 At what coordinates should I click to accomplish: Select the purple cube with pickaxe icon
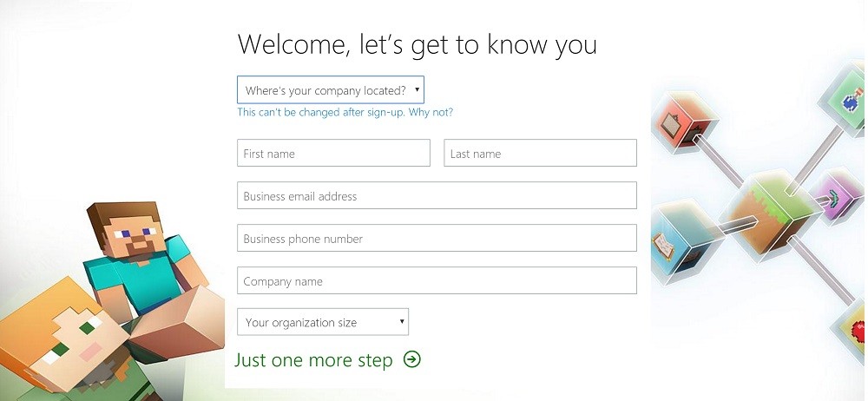[x=836, y=197]
